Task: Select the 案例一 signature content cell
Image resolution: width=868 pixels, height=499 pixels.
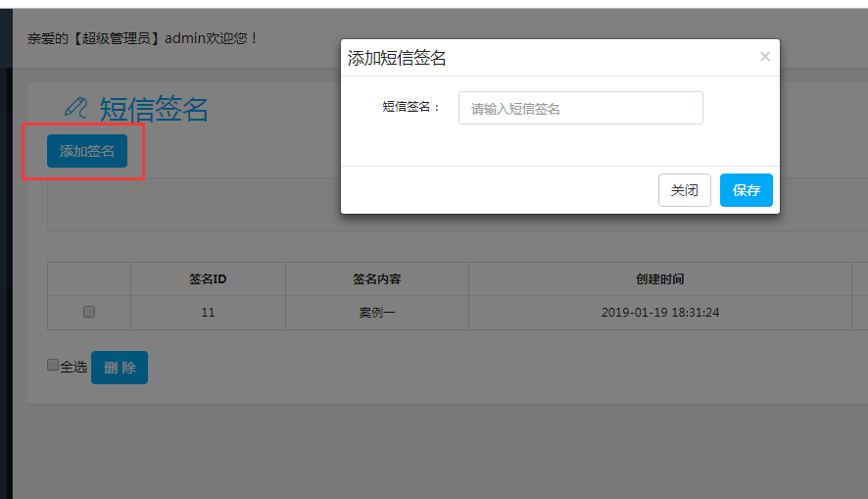Action: [x=377, y=313]
